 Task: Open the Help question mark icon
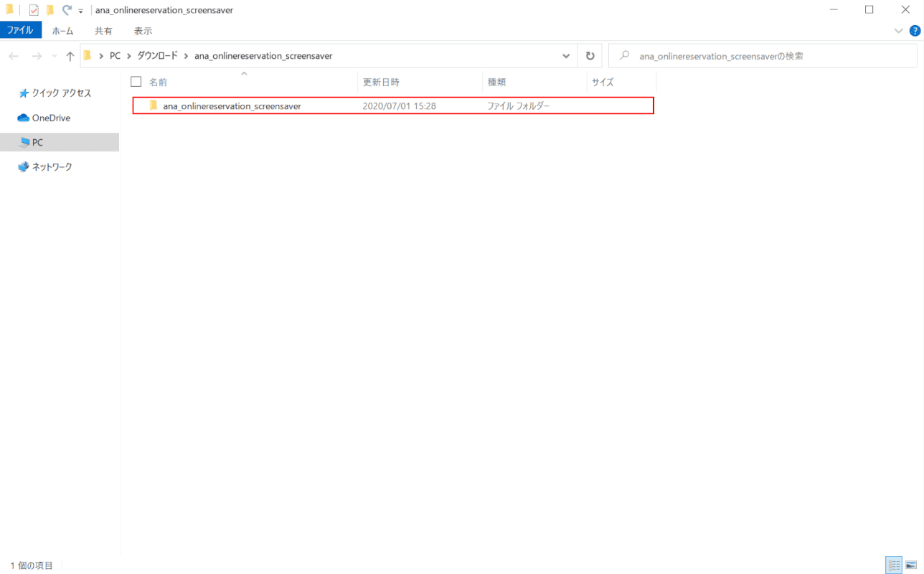click(915, 31)
